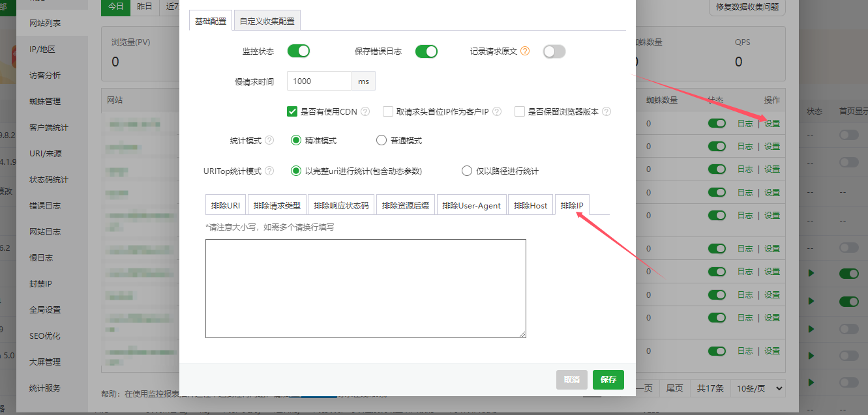Select 仅以路径进行统计 radio option

(x=466, y=171)
